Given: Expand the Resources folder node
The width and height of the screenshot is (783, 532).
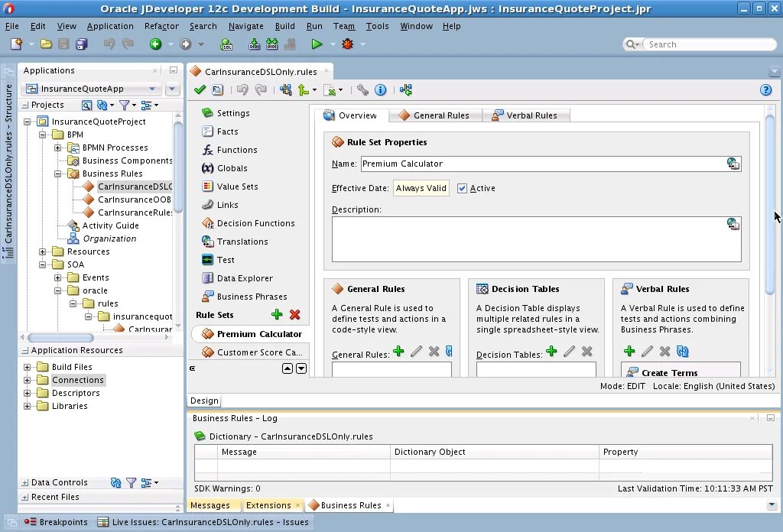Looking at the screenshot, I should (43, 251).
